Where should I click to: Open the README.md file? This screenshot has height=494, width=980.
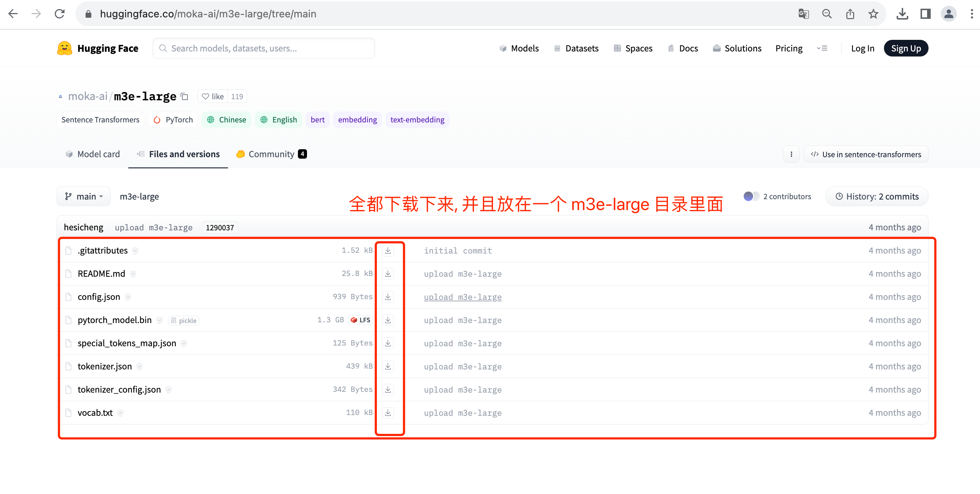pos(101,274)
